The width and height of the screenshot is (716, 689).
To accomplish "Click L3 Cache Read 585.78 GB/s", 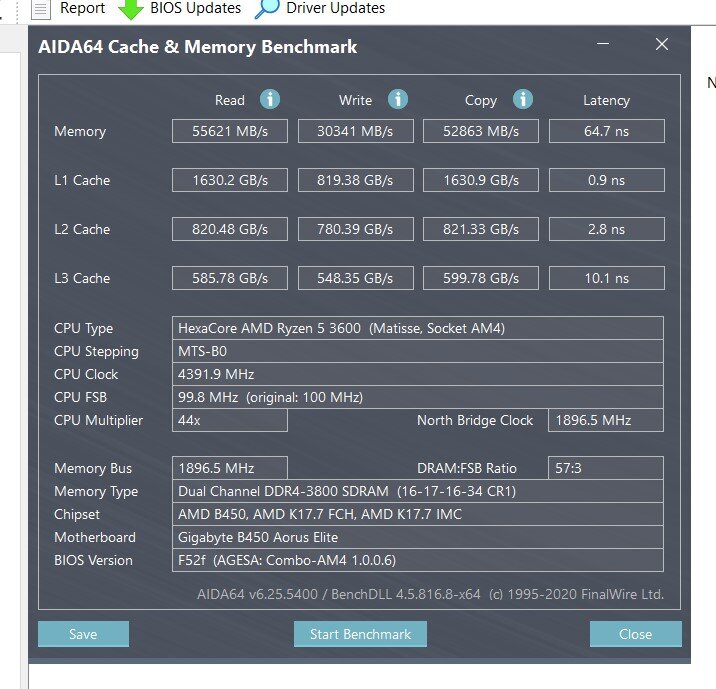I will 230,278.
